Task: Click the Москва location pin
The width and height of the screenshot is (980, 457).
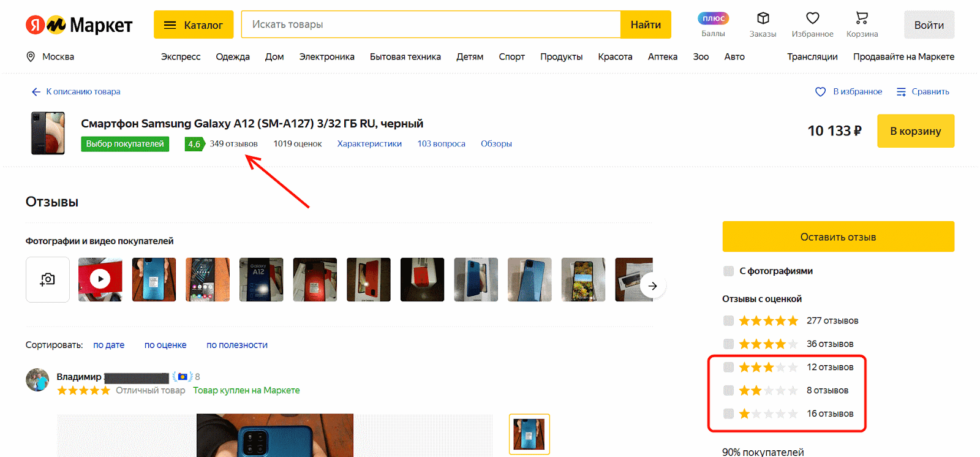Action: (x=31, y=56)
